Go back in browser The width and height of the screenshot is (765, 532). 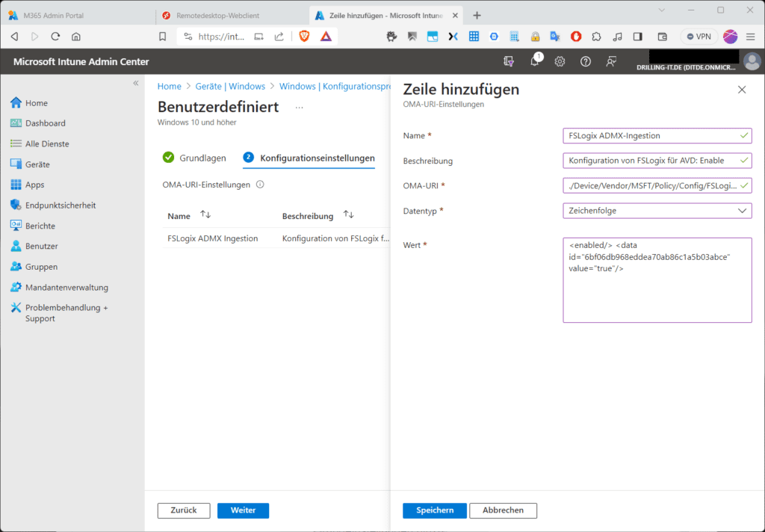(x=15, y=37)
